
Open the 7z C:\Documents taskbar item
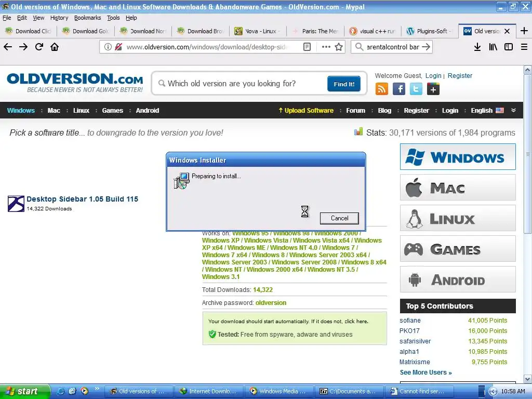[349, 391]
